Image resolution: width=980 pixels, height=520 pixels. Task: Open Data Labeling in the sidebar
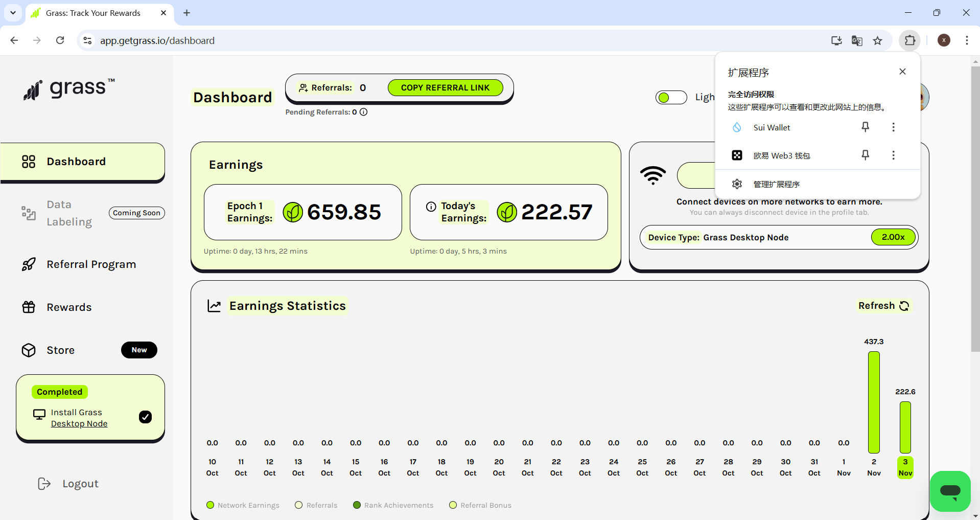coord(69,213)
